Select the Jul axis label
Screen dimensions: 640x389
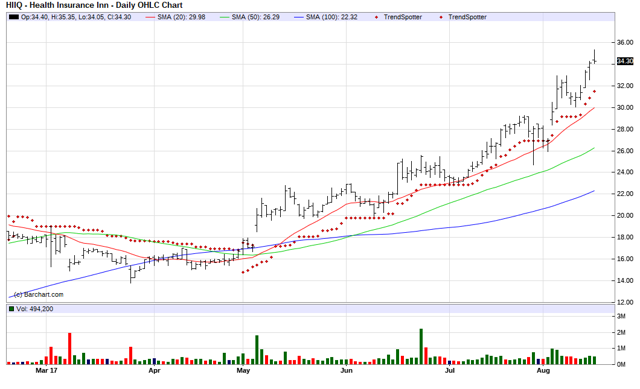point(449,371)
